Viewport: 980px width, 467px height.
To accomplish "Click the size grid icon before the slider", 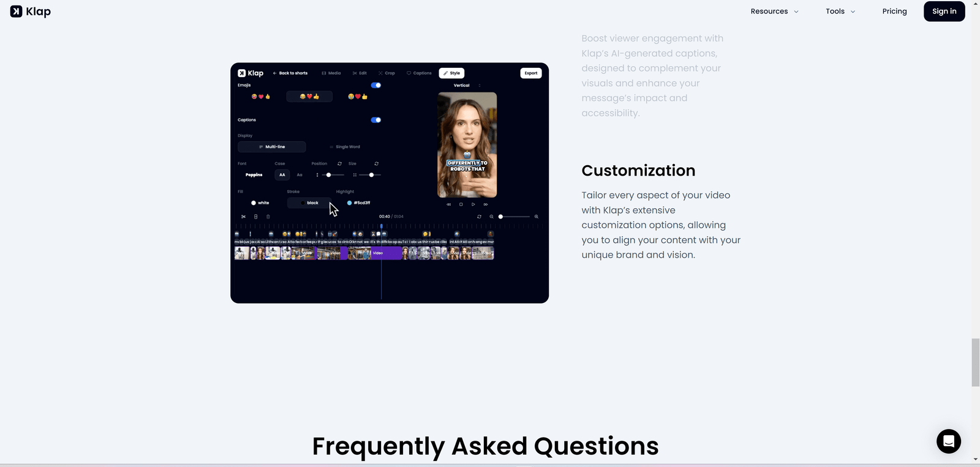I will pos(355,175).
